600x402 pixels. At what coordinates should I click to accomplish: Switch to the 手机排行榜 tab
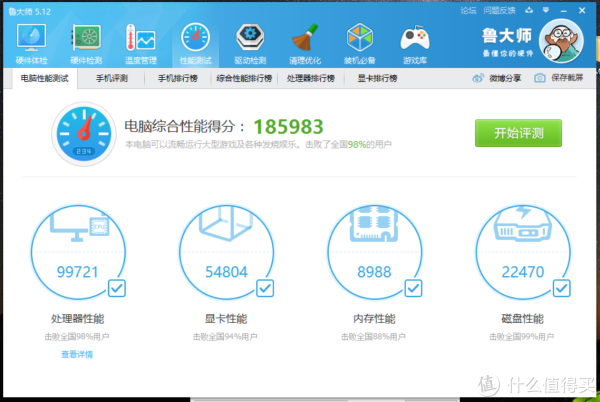(178, 78)
